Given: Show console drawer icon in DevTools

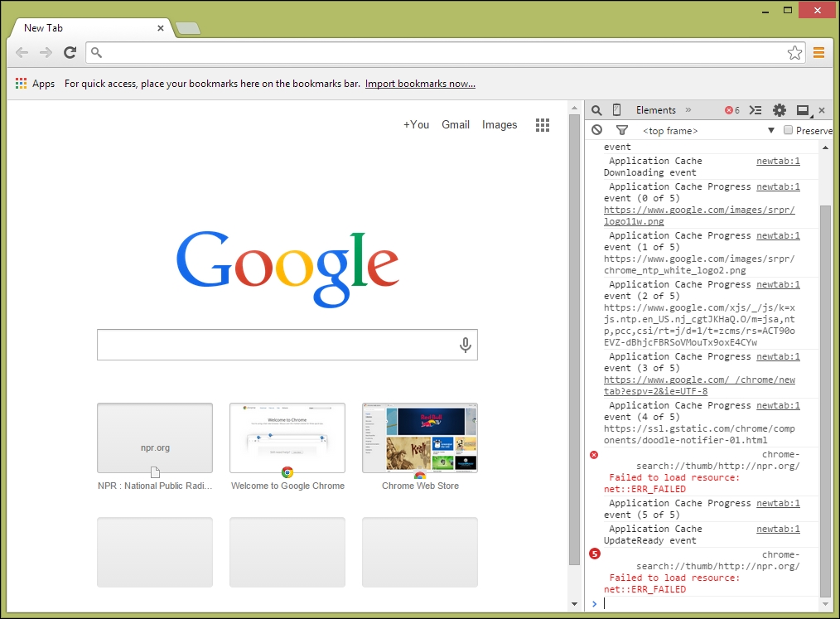Looking at the screenshot, I should [756, 110].
